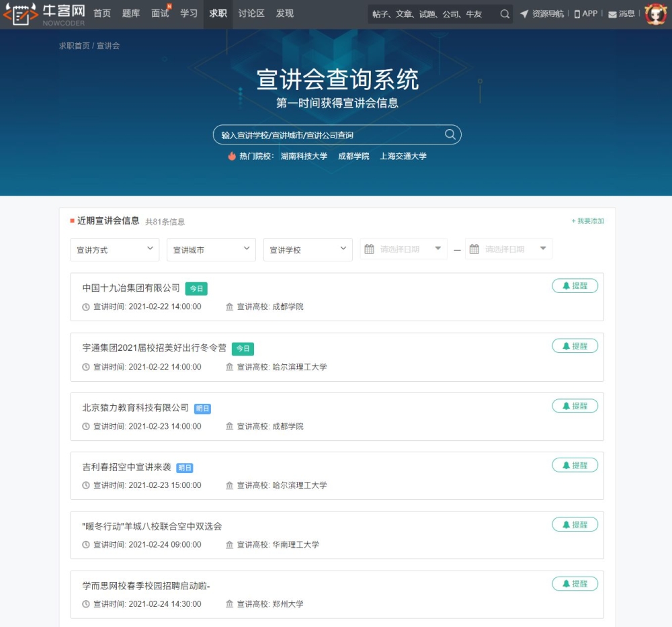Select the 求职 nav item
The width and height of the screenshot is (672, 627).
click(x=218, y=13)
